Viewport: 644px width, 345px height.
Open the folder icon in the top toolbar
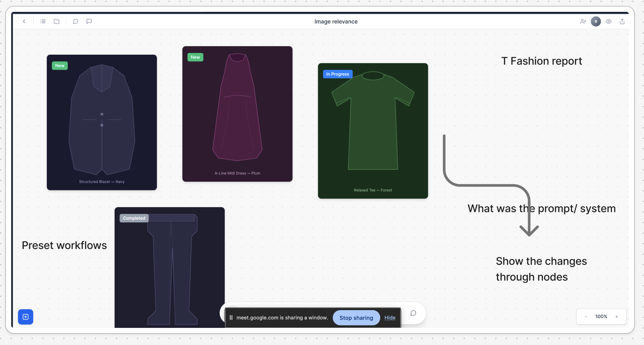pos(56,21)
